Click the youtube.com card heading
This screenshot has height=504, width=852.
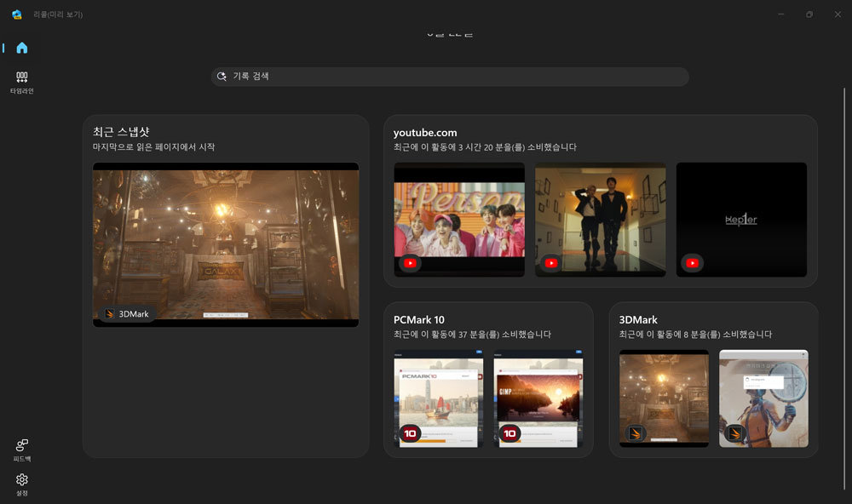(425, 133)
